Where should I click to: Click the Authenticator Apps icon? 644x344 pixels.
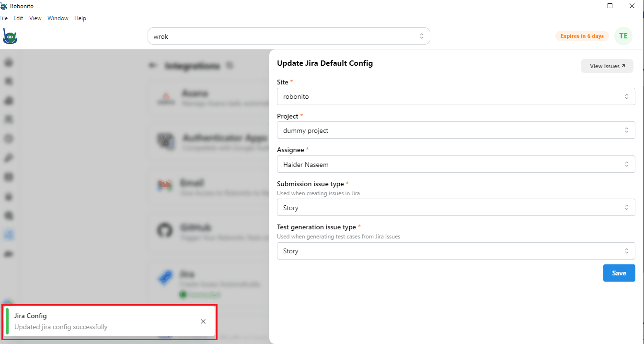tap(167, 142)
